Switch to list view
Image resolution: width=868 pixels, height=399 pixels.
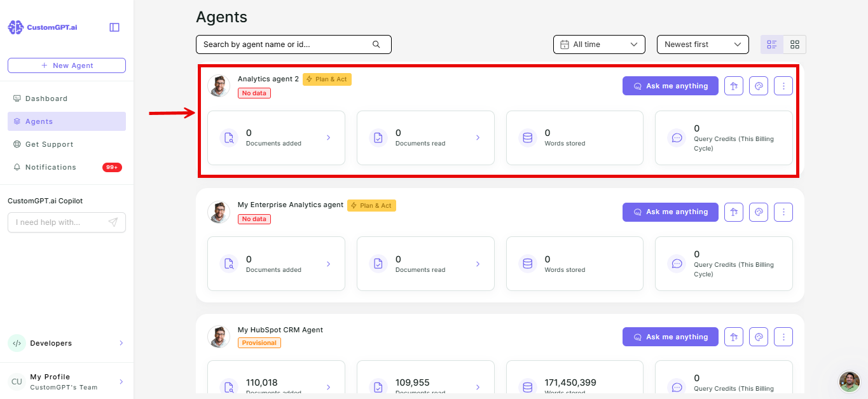pos(772,44)
